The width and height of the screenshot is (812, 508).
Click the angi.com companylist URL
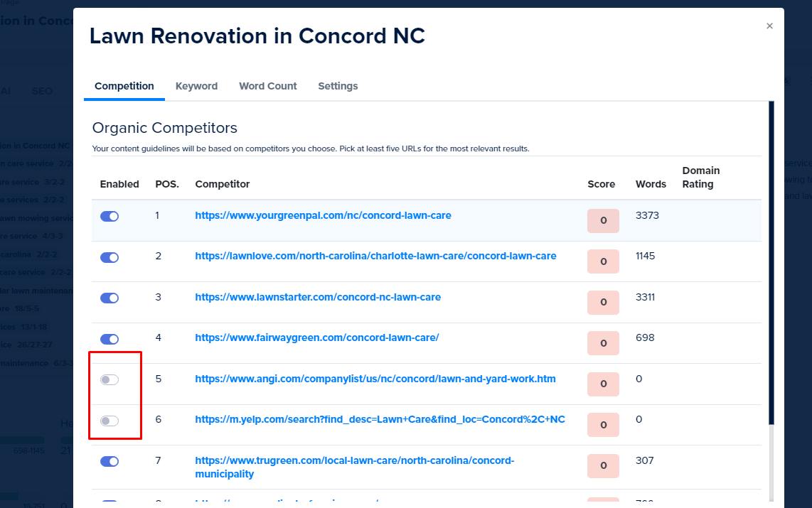click(x=375, y=379)
